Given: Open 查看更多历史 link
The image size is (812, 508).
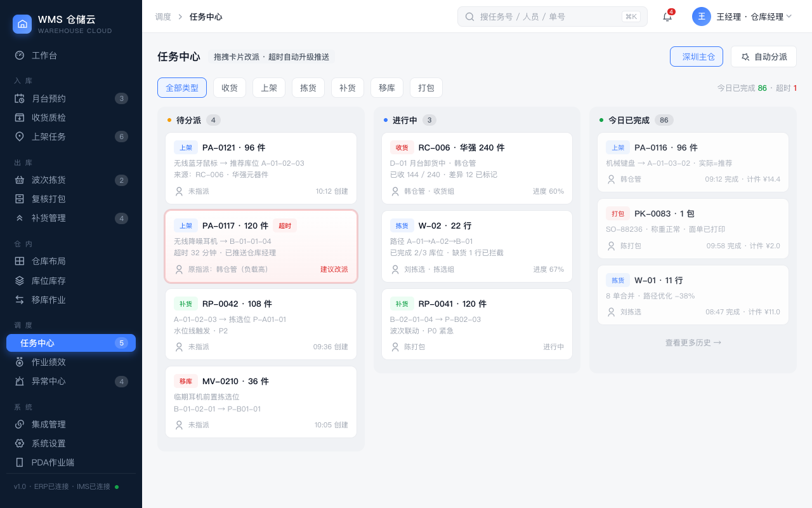Looking at the screenshot, I should coord(693,342).
